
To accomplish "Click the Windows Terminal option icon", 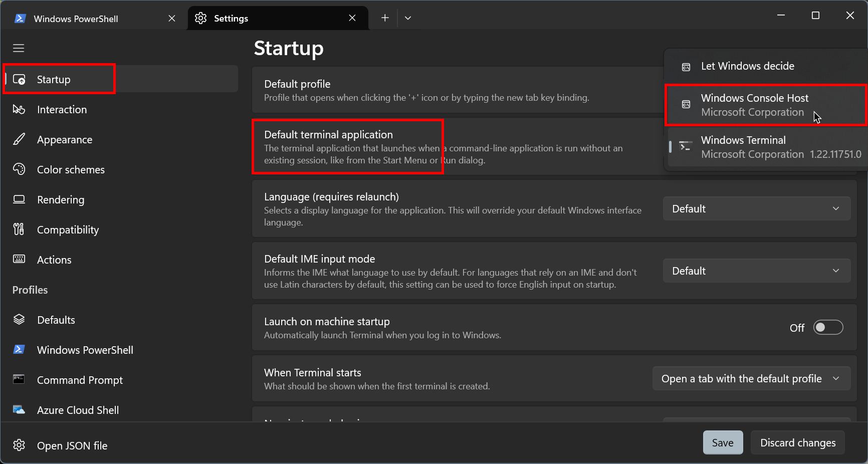I will coord(685,146).
